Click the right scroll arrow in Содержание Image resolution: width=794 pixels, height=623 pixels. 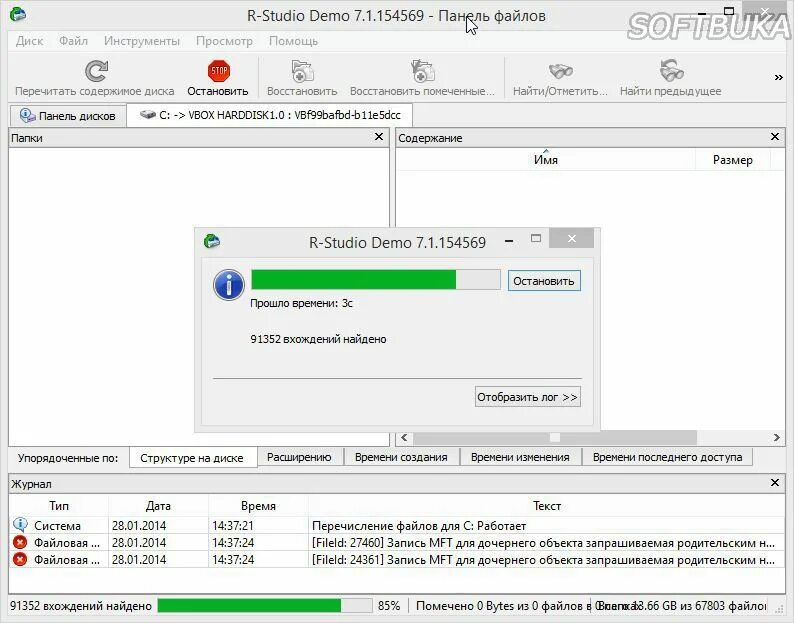coord(777,437)
